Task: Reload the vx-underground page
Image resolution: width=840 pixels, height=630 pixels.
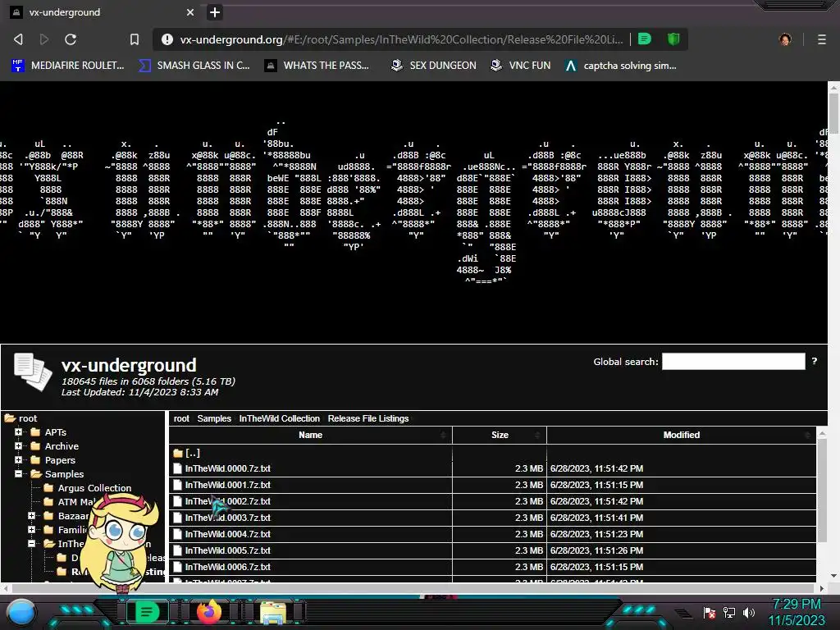Action: pos(71,39)
